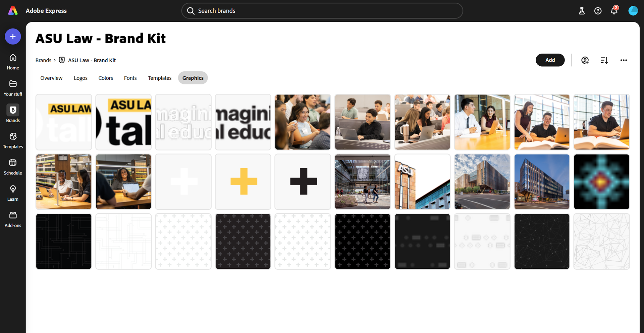Click the search magnifier icon
This screenshot has width=644, height=333.
pos(191,11)
